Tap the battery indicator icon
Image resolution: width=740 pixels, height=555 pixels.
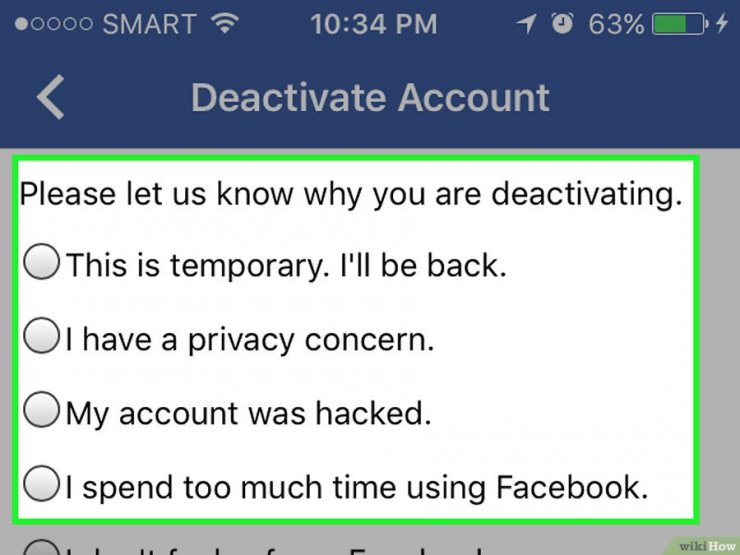[680, 24]
